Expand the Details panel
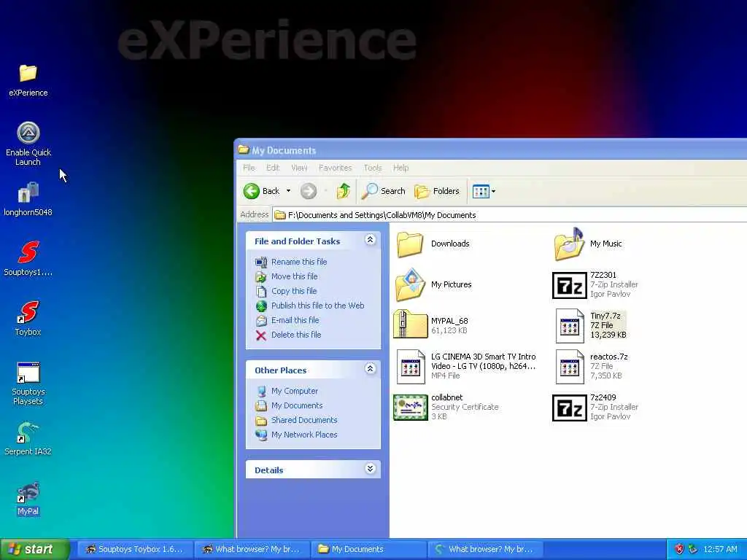The width and height of the screenshot is (747, 560). click(x=370, y=469)
